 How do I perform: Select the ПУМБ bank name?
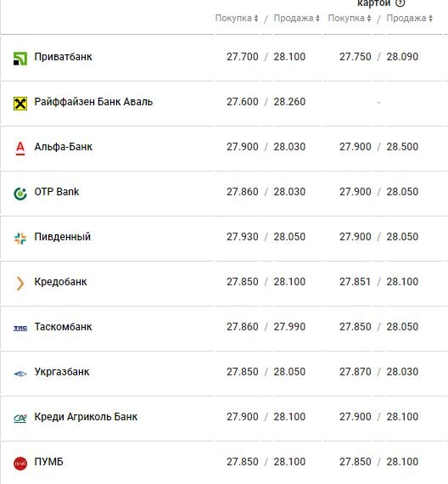pyautogui.click(x=48, y=462)
